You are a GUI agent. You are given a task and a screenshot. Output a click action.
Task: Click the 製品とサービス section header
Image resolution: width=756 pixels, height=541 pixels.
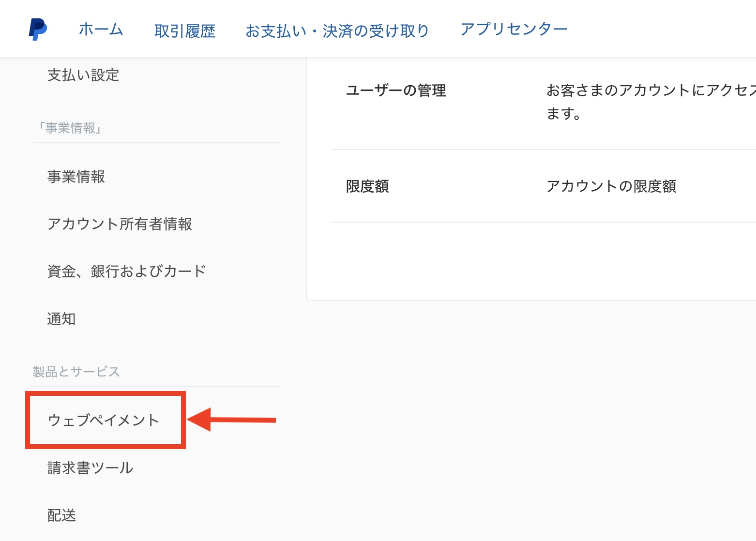click(x=76, y=372)
